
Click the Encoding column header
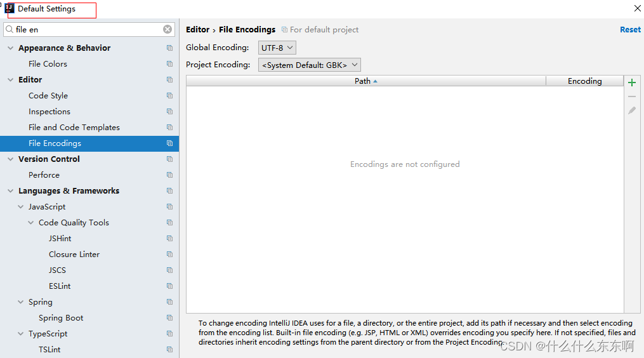585,81
